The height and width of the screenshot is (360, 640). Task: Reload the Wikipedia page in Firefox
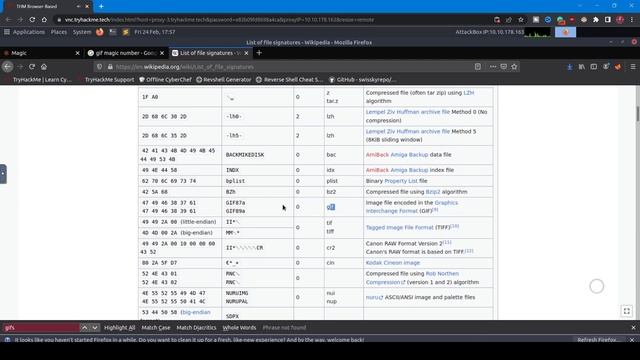point(32,67)
